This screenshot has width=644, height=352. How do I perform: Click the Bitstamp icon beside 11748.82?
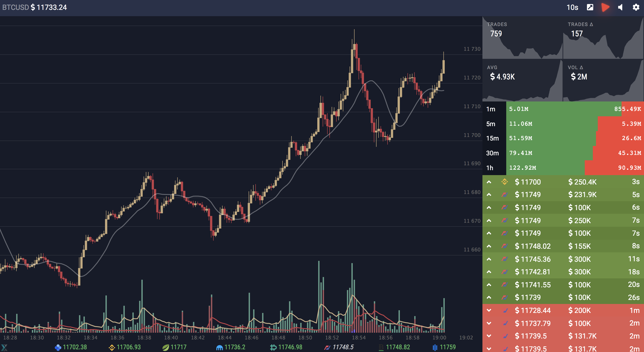point(381,348)
